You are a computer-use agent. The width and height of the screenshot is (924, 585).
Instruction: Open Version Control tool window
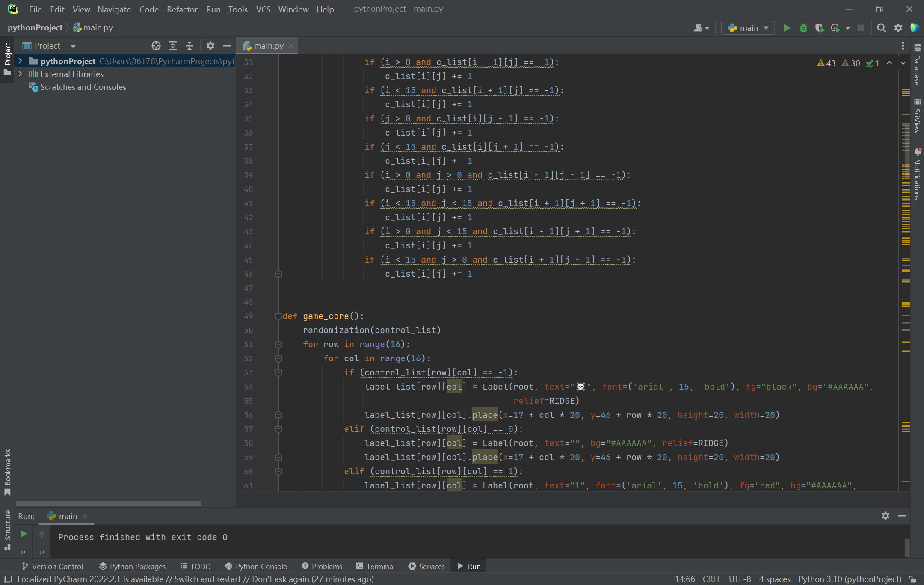coord(52,566)
